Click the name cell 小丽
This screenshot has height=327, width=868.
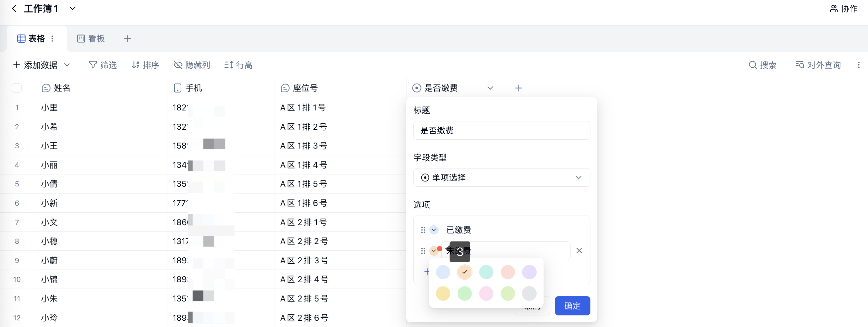click(100, 165)
